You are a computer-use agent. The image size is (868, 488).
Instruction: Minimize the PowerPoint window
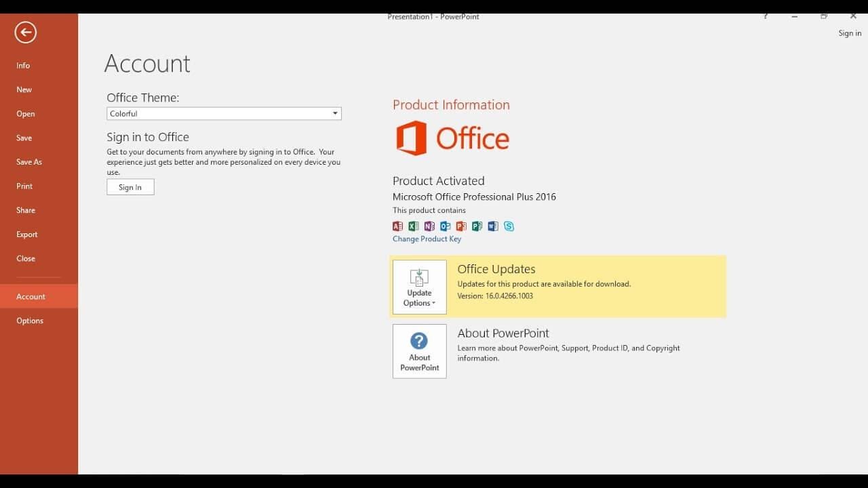(x=795, y=16)
